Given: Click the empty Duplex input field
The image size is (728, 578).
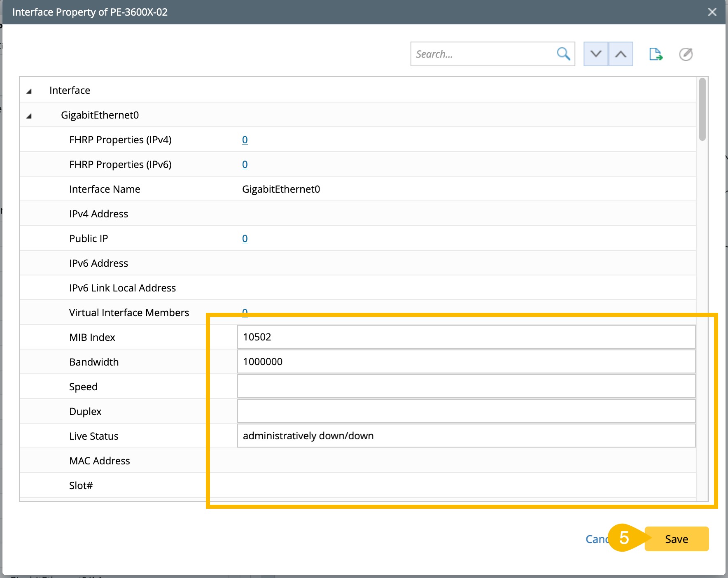Looking at the screenshot, I should coord(466,411).
